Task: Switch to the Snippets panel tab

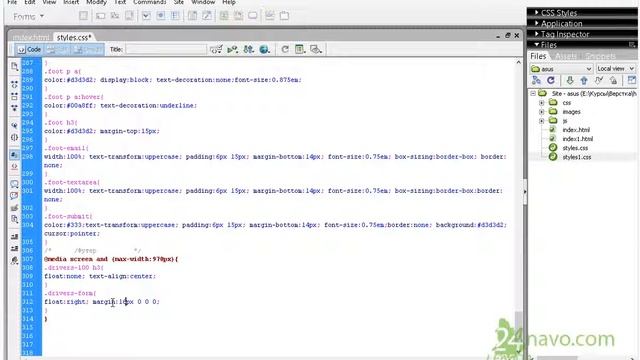Action: [600, 56]
